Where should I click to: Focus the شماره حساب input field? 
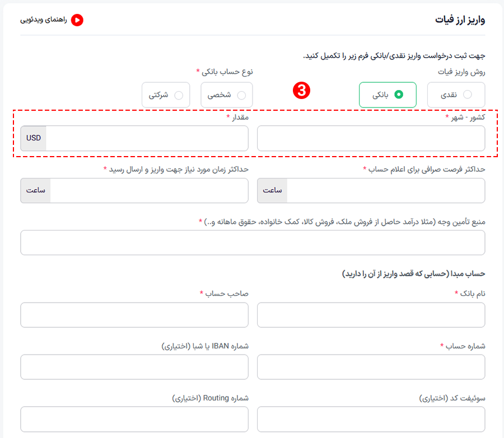371,367
